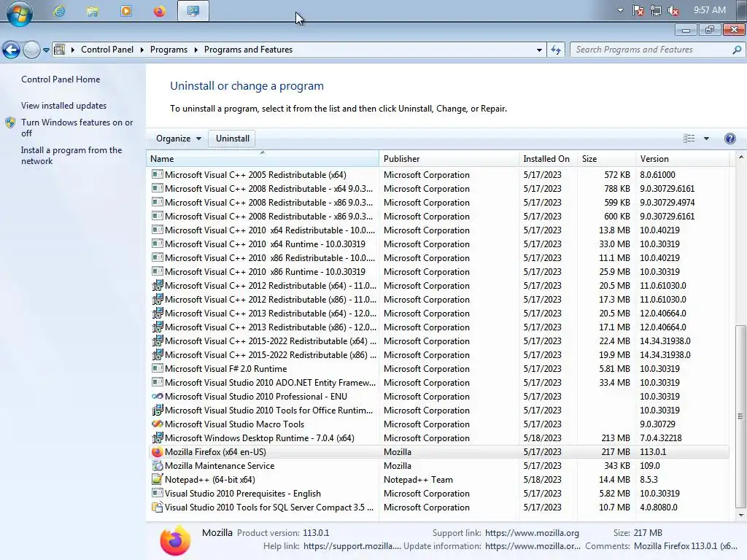747x560 pixels.
Task: Show hidden tray icons arrow
Action: click(x=620, y=10)
